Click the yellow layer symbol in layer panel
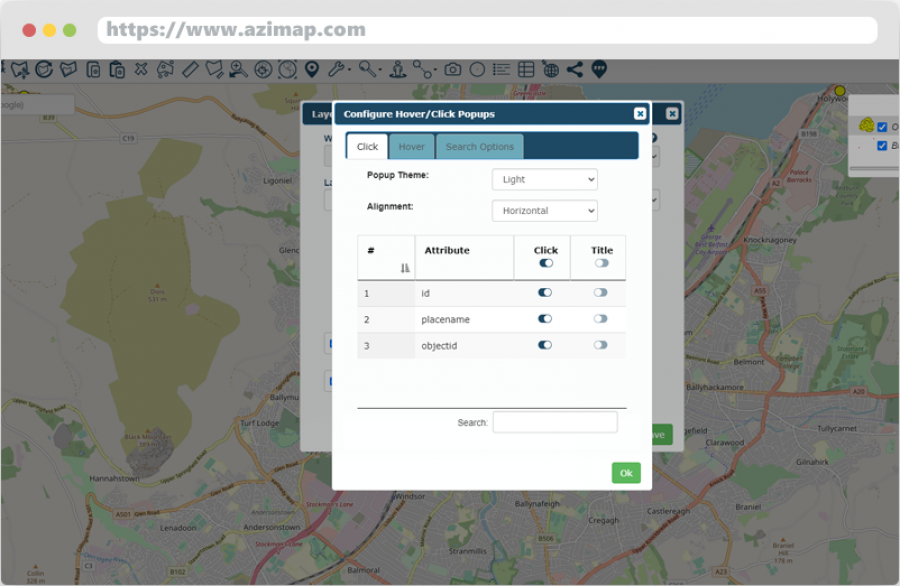 (866, 125)
